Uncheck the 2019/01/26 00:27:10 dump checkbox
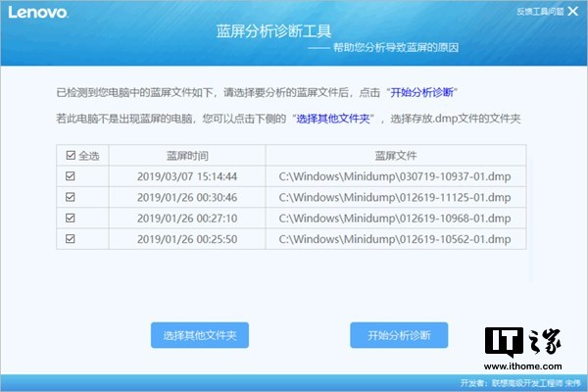 [x=70, y=218]
